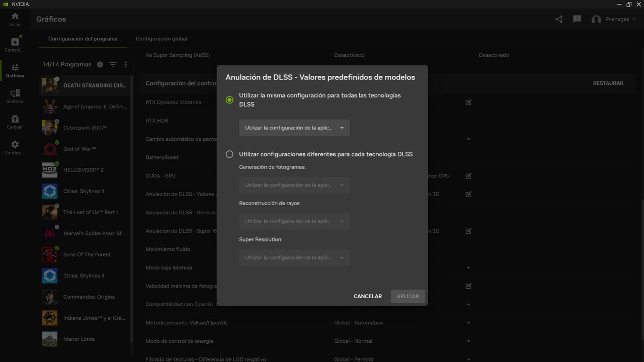Image resolution: width=644 pixels, height=362 pixels.
Task: Click Global - Normal value text
Action: tap(353, 341)
